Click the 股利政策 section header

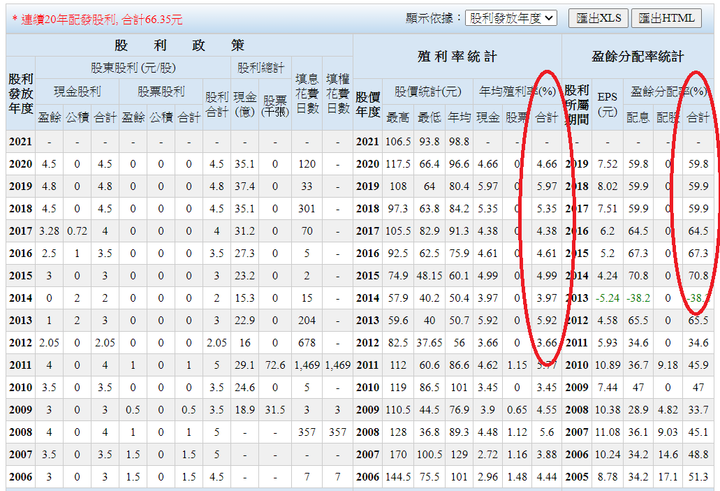pyautogui.click(x=180, y=45)
